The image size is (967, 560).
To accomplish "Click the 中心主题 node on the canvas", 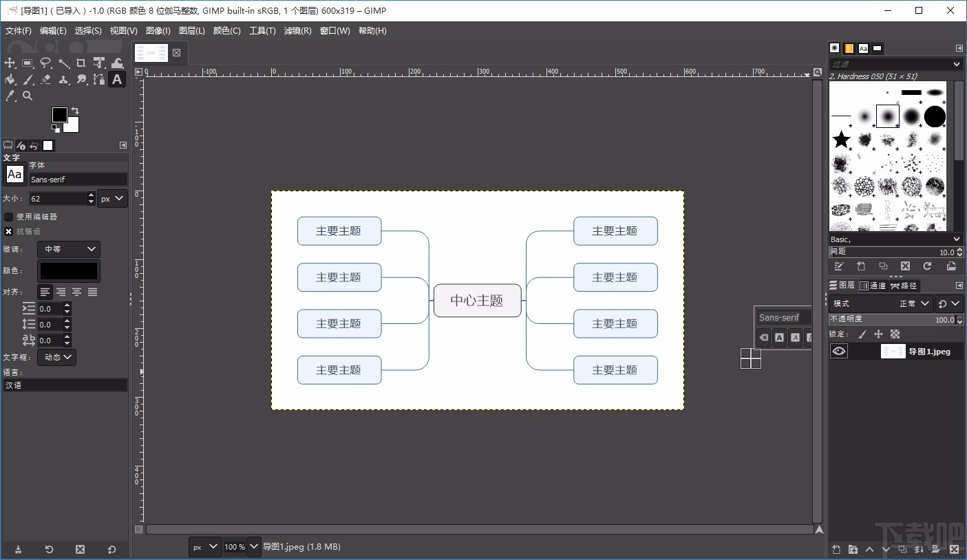I will pos(477,301).
